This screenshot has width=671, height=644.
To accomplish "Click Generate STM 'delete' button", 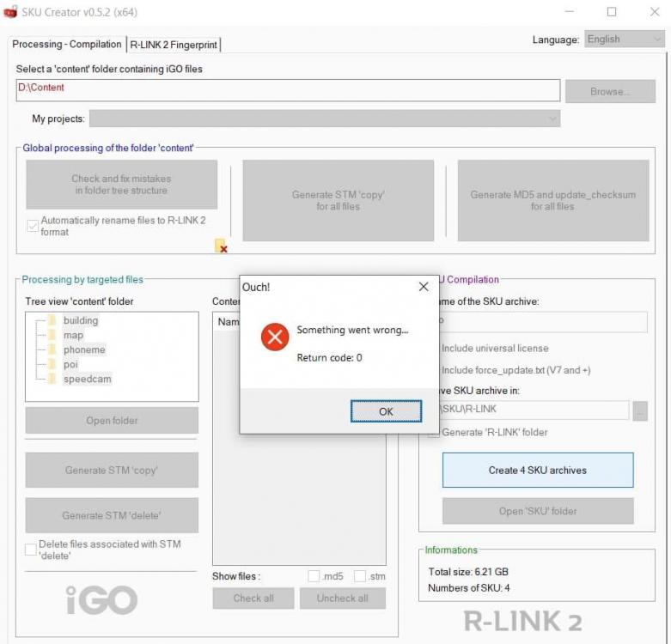I will click(112, 515).
